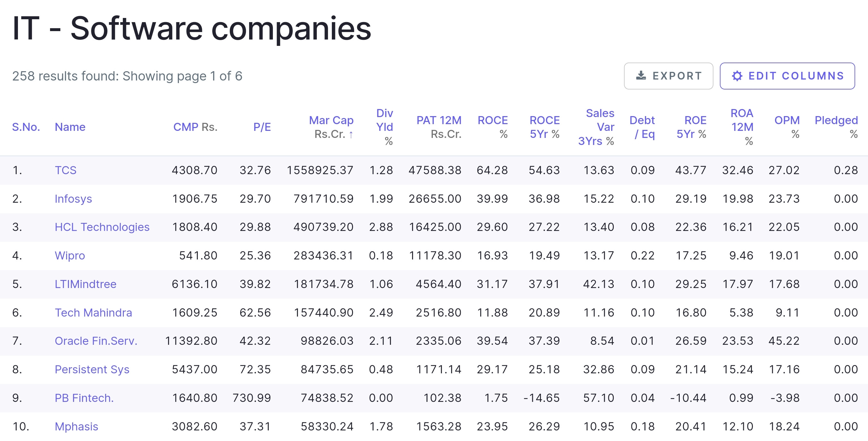The image size is (868, 441).
Task: Sort by Sales Var 3Yrs % header
Action: coord(596,127)
